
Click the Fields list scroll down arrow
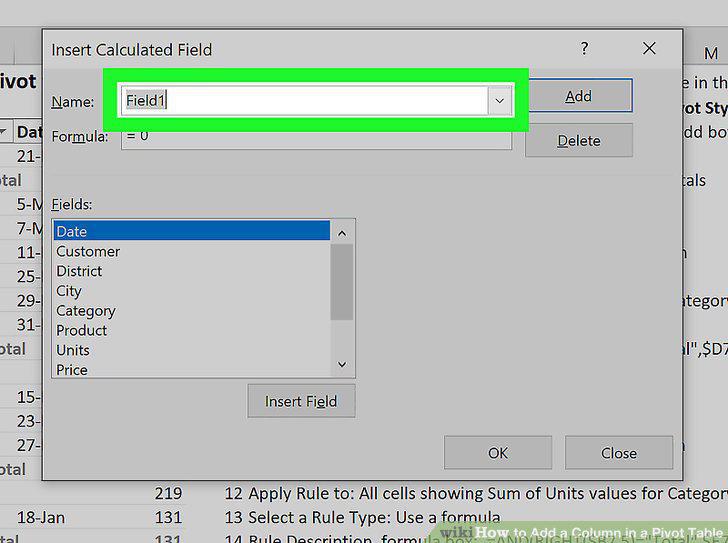click(x=342, y=364)
